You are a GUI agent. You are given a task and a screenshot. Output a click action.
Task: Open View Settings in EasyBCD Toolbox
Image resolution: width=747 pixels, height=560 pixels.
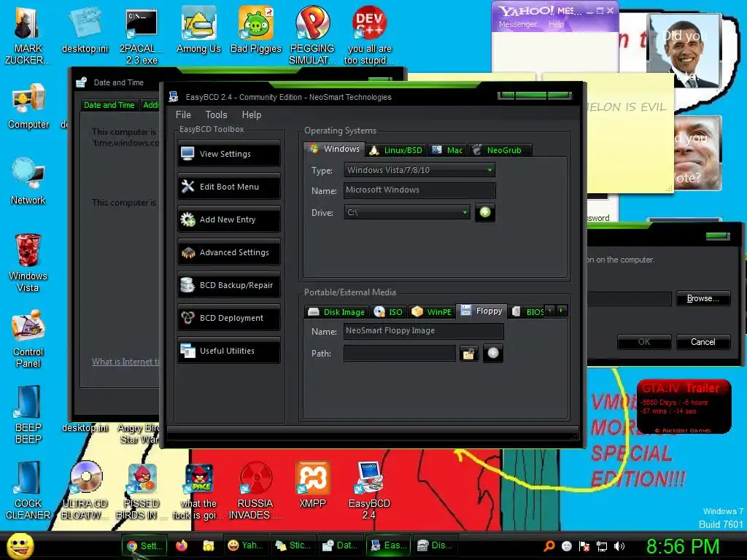click(x=228, y=154)
